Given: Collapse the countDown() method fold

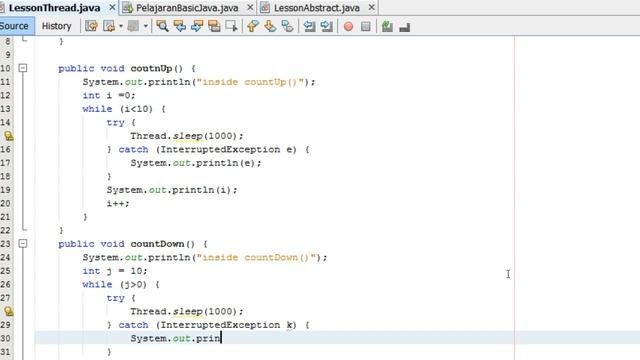Looking at the screenshot, I should tap(23, 244).
